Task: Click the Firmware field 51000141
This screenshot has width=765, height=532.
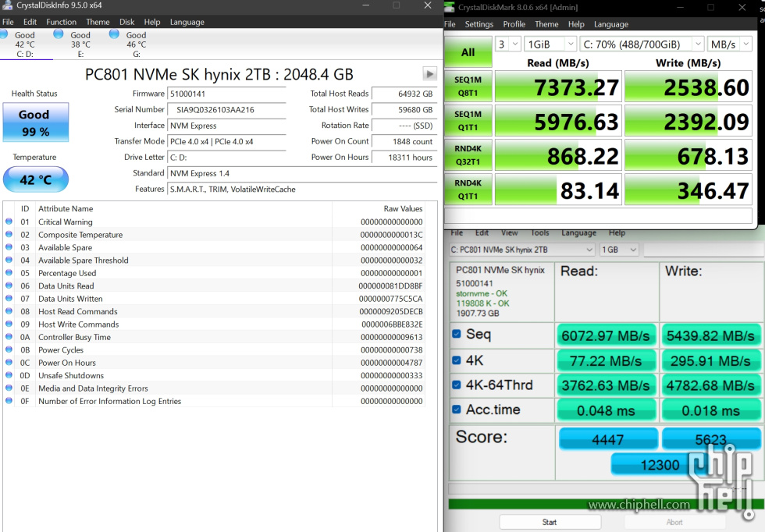Action: [226, 94]
